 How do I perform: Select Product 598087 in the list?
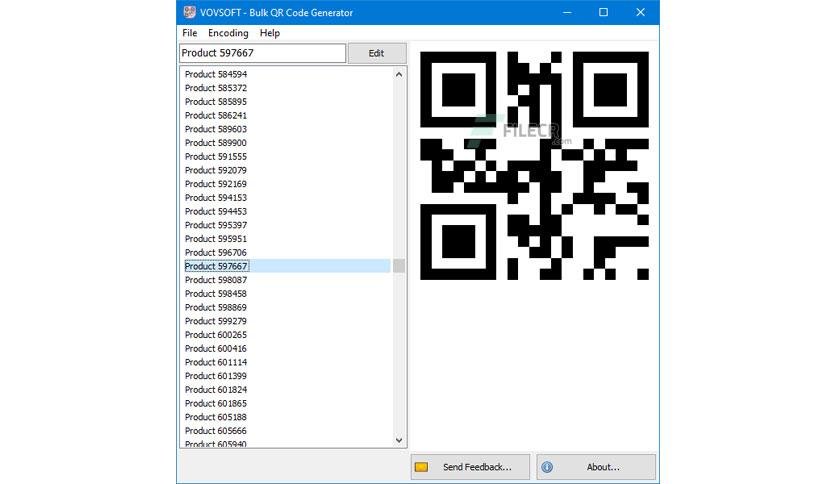pyautogui.click(x=216, y=280)
